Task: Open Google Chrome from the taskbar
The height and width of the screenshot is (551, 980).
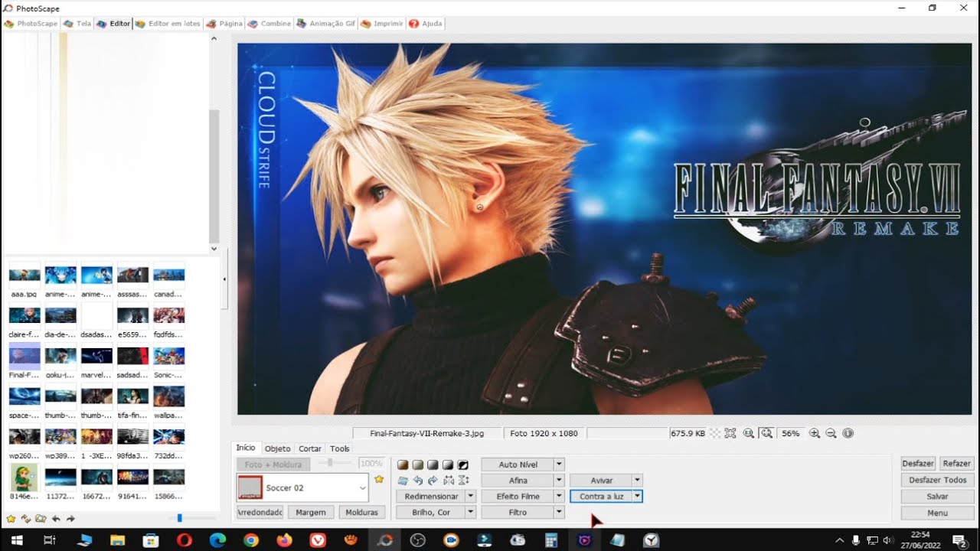Action: tap(250, 540)
